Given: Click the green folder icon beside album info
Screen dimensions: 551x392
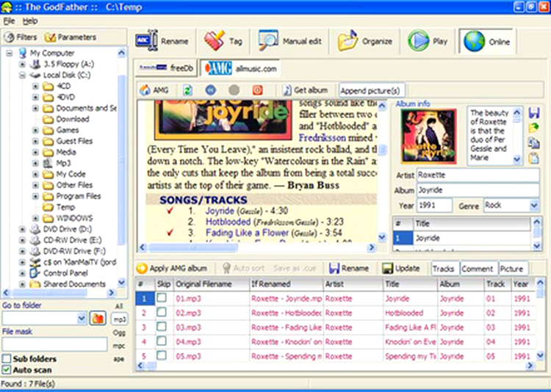Looking at the screenshot, I should 534,128.
